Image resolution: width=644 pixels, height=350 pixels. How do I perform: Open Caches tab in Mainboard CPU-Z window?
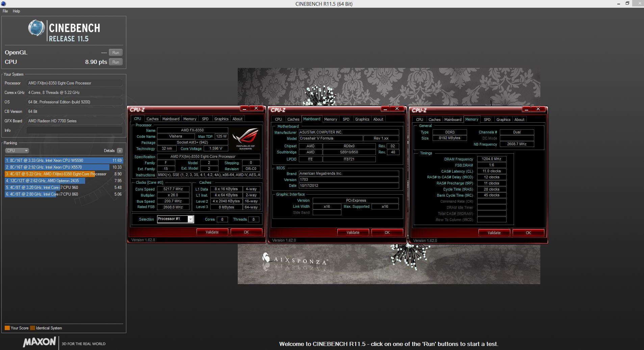click(x=293, y=119)
